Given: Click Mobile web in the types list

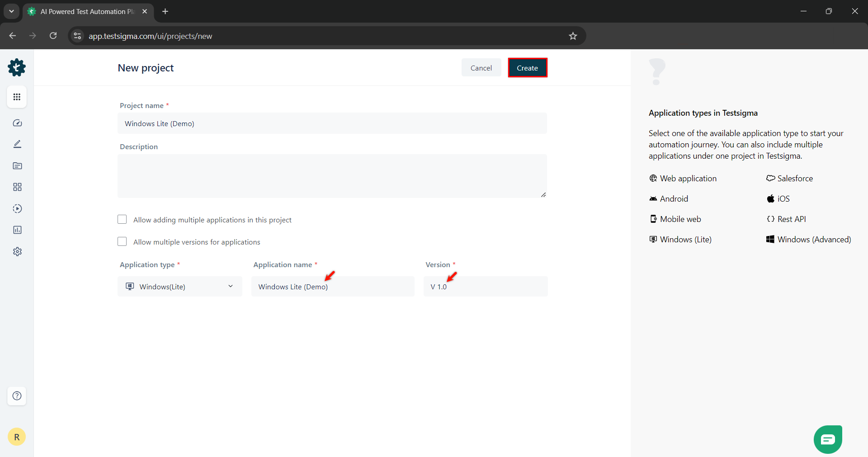Looking at the screenshot, I should point(675,219).
